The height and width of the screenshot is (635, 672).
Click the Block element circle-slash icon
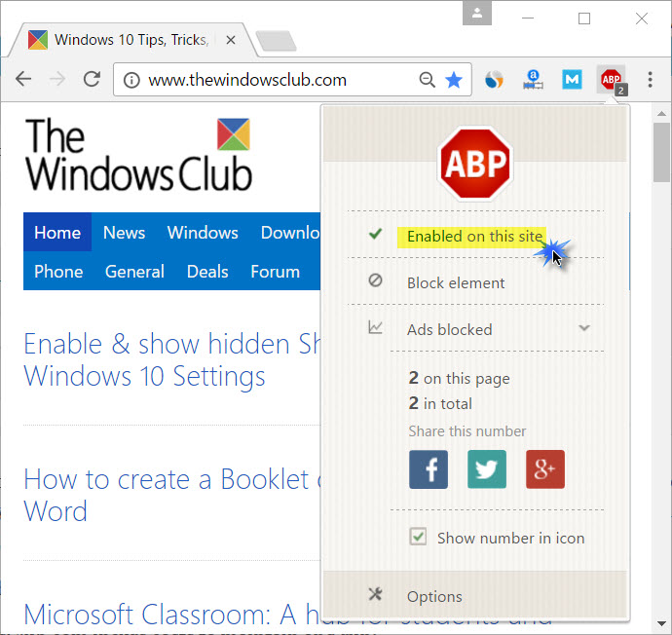pos(375,280)
